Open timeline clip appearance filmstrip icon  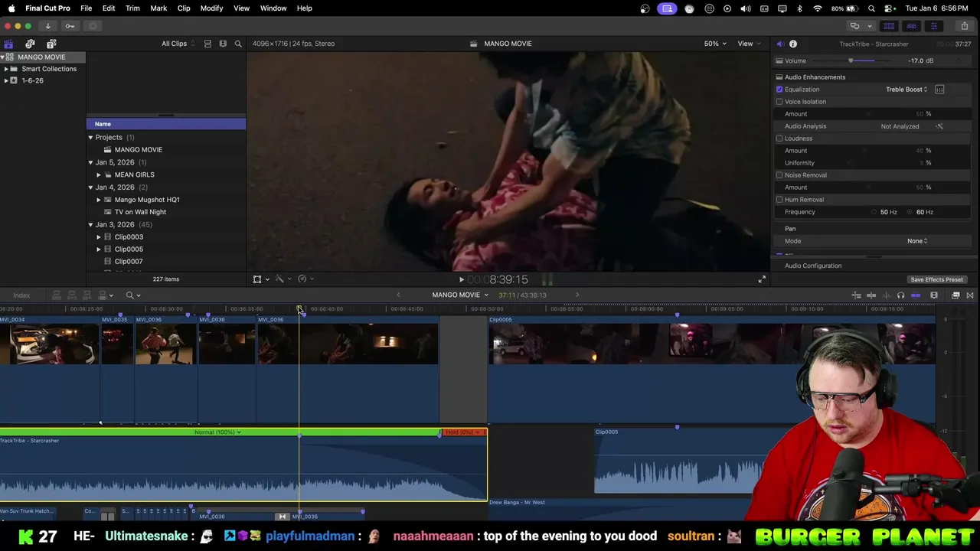click(x=934, y=295)
